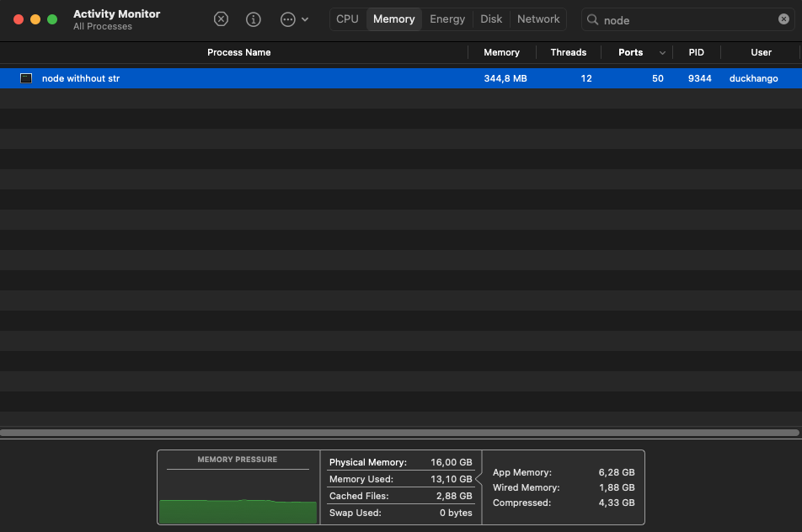Click the user name duckhango
This screenshot has width=802, height=532.
(x=753, y=78)
